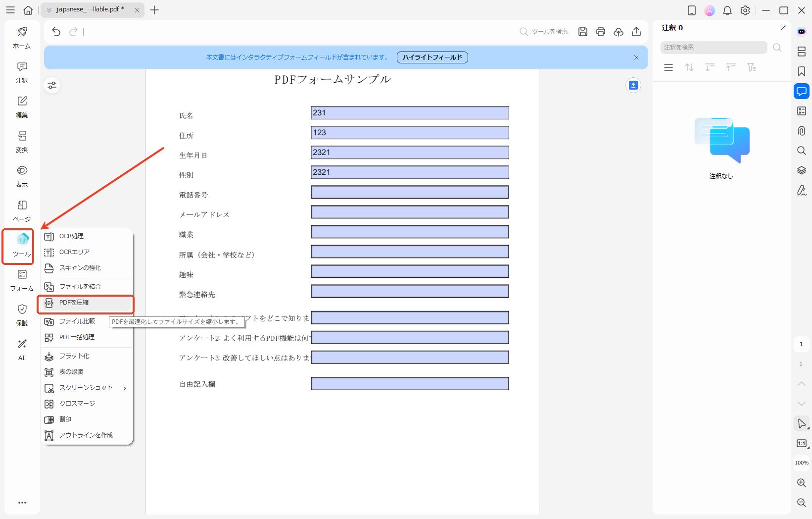Viewport: 812px width, 519px height.
Task: Open the Bookmarks panel on the right sidebar
Action: click(x=801, y=71)
